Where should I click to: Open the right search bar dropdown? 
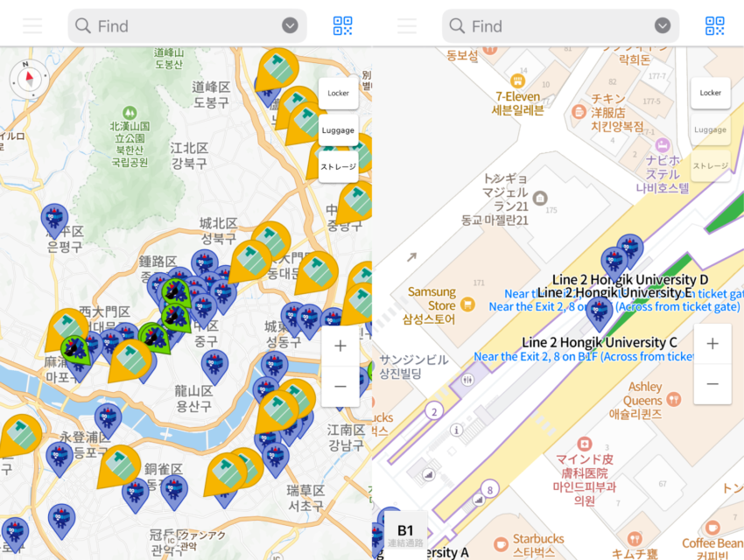661,26
